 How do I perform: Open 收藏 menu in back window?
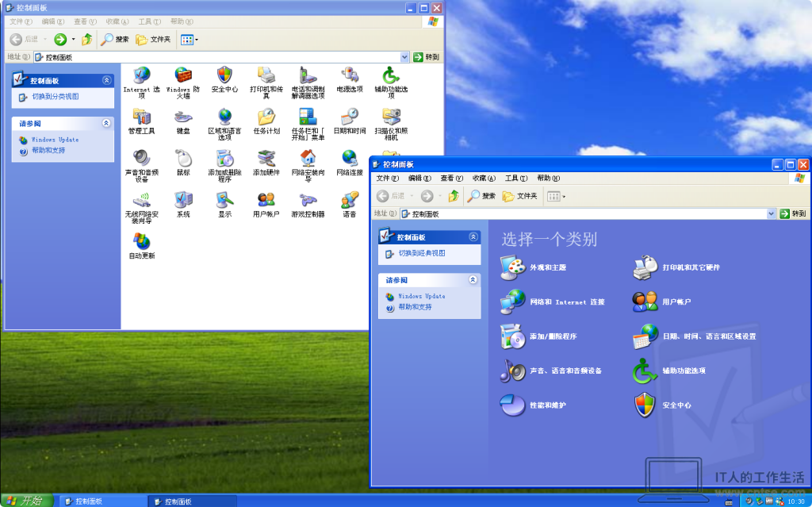click(x=117, y=21)
